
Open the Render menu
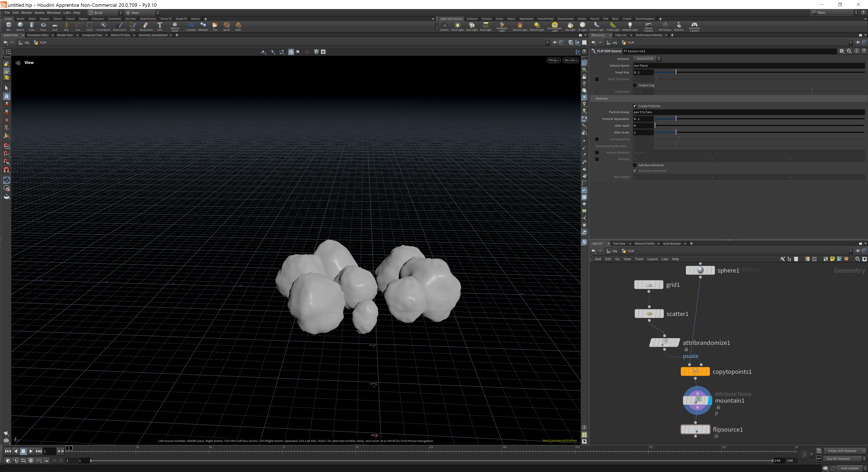(27, 12)
